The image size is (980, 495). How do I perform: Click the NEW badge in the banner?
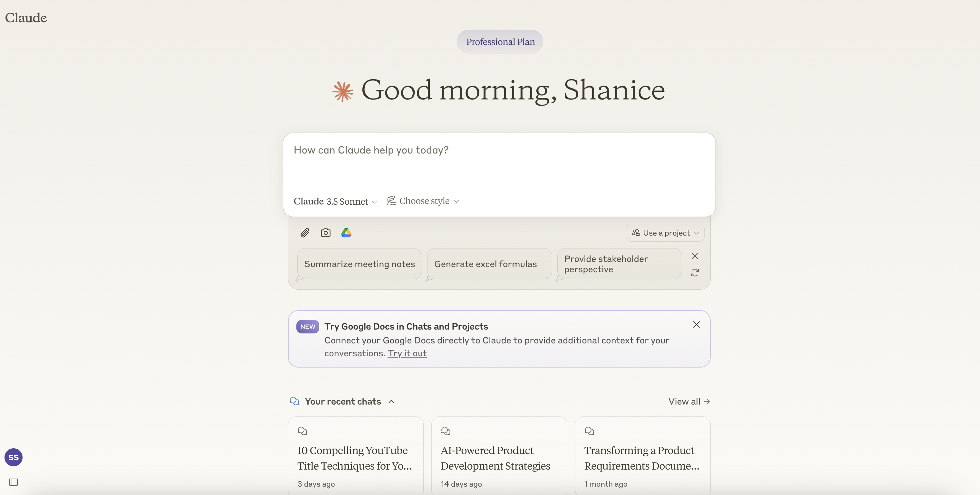(x=308, y=327)
